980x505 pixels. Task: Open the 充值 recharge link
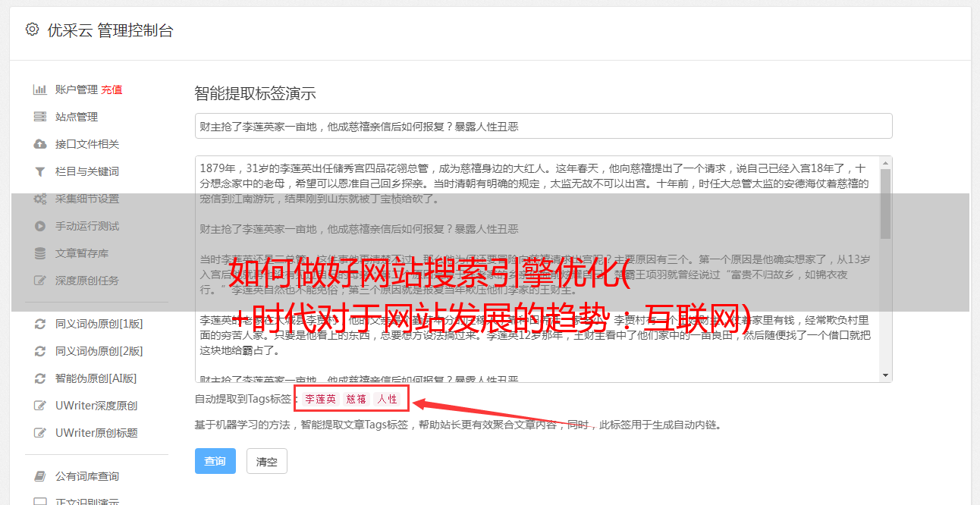112,89
